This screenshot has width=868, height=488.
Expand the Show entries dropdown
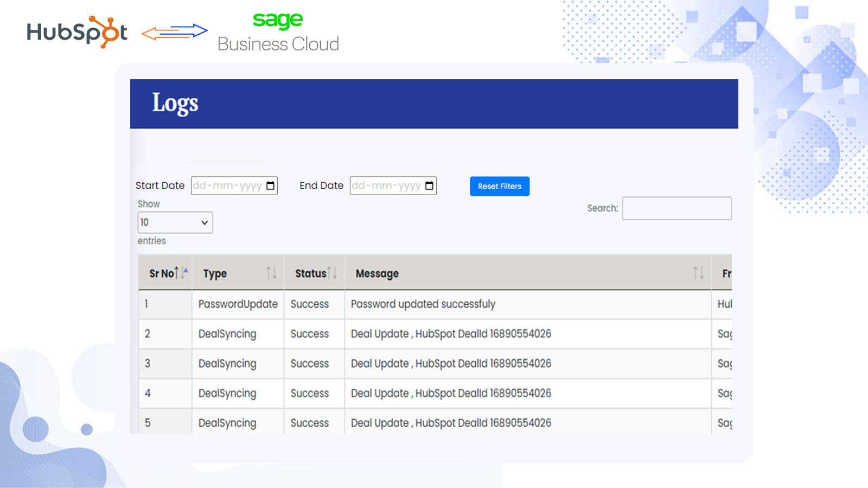point(175,222)
